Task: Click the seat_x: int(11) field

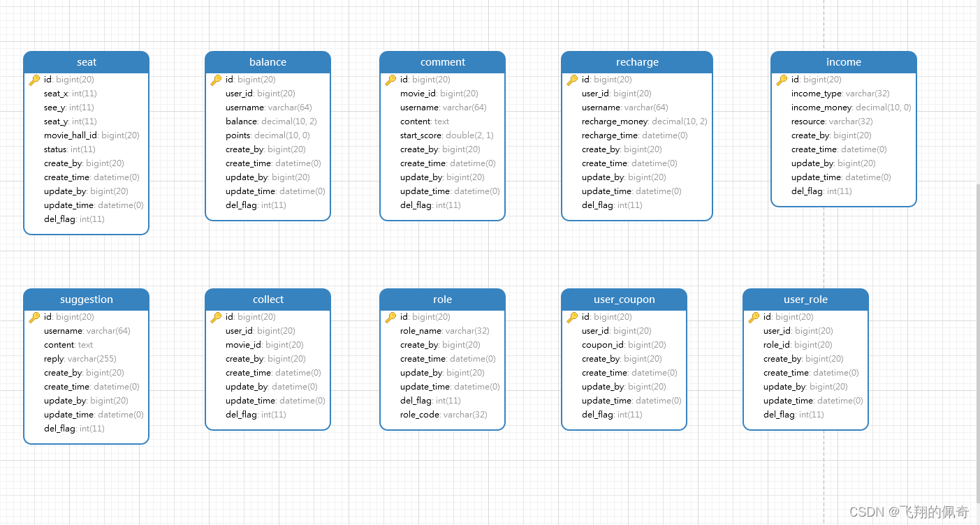Action: click(x=71, y=94)
